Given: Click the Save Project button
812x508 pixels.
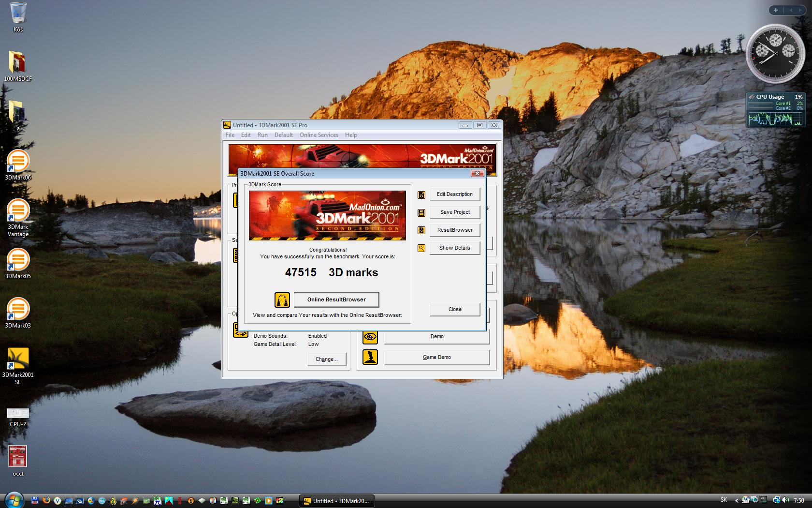Looking at the screenshot, I should tap(455, 212).
